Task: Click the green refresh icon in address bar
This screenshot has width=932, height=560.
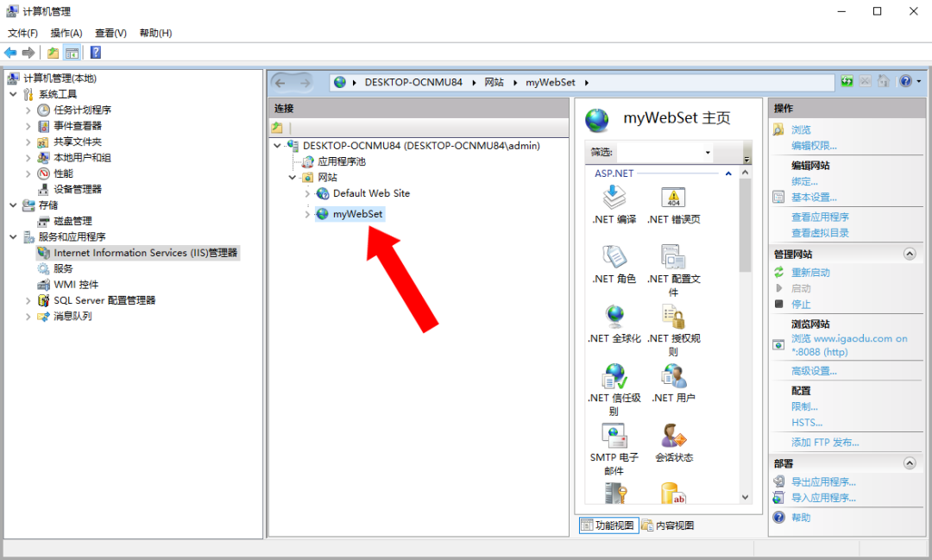Action: (x=847, y=81)
